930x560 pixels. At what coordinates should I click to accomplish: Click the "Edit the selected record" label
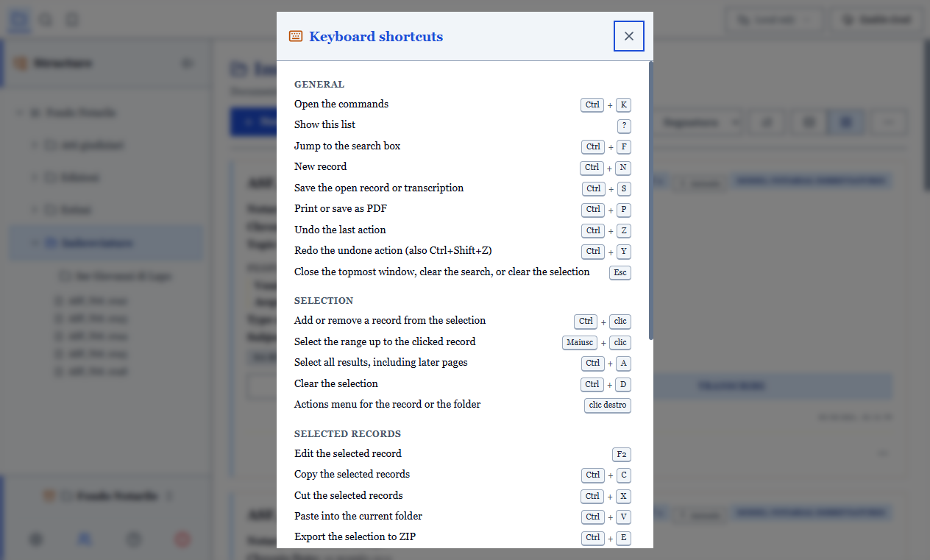pyautogui.click(x=348, y=453)
